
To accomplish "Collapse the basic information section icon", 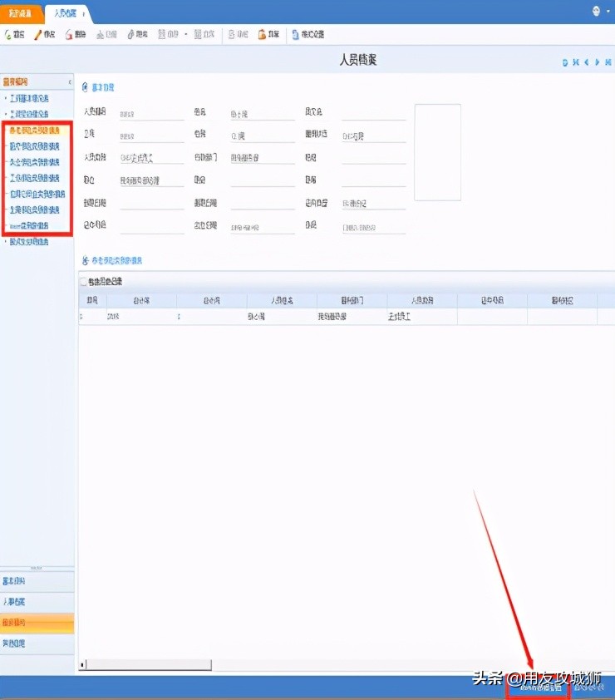I will tap(85, 87).
